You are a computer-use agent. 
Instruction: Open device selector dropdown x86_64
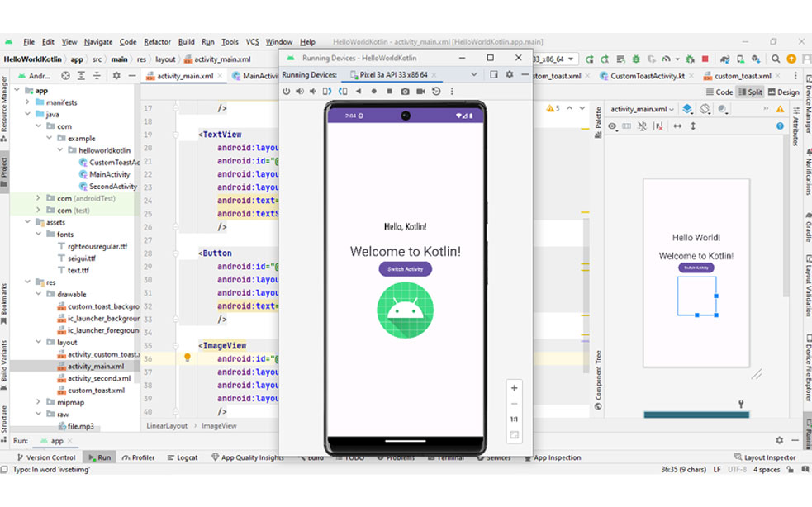coord(554,59)
